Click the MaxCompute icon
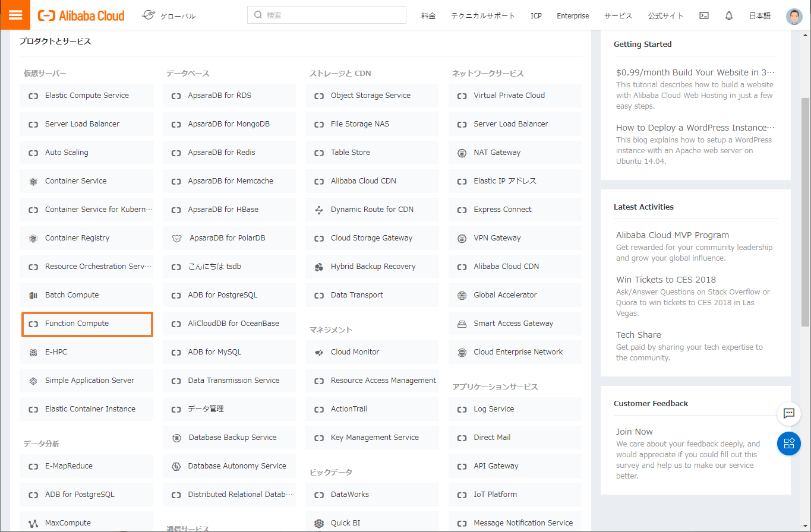The image size is (811, 532). pos(33,523)
